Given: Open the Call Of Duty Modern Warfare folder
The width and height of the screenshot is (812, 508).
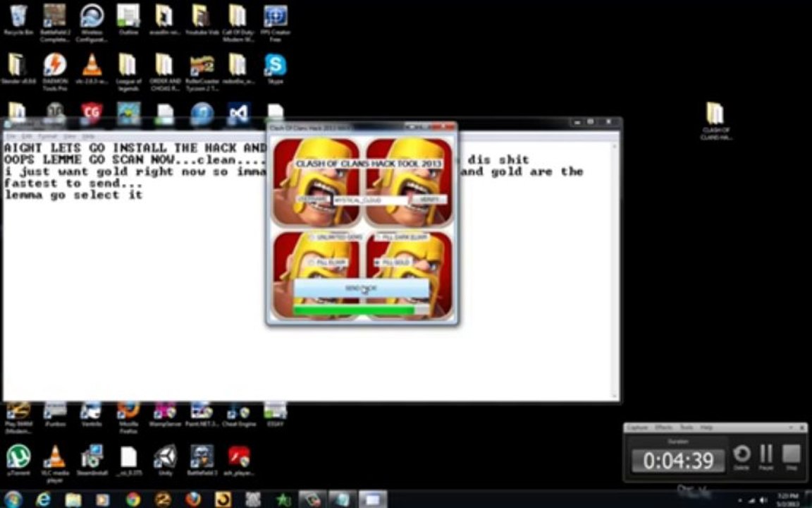Looking at the screenshot, I should point(238,22).
